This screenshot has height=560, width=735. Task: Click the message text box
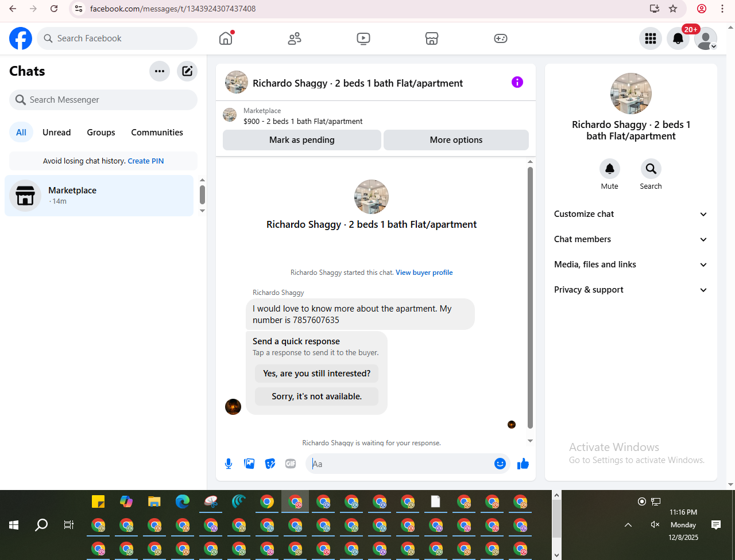[400, 464]
